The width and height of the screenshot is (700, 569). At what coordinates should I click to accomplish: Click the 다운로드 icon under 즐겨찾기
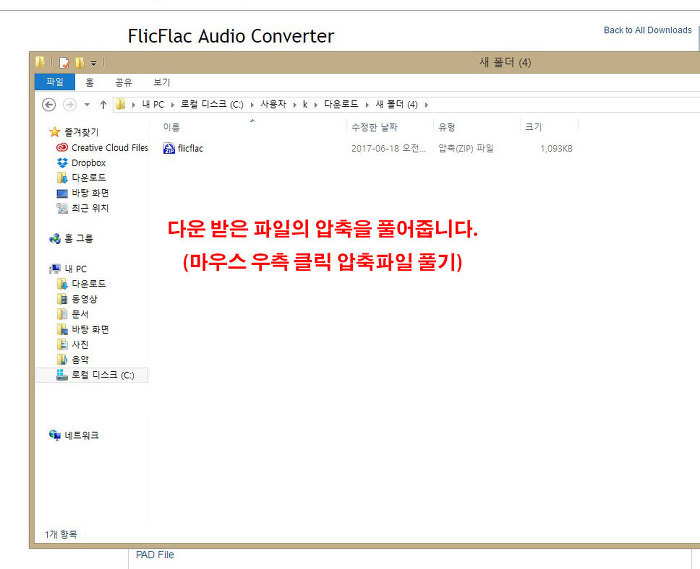[x=62, y=178]
